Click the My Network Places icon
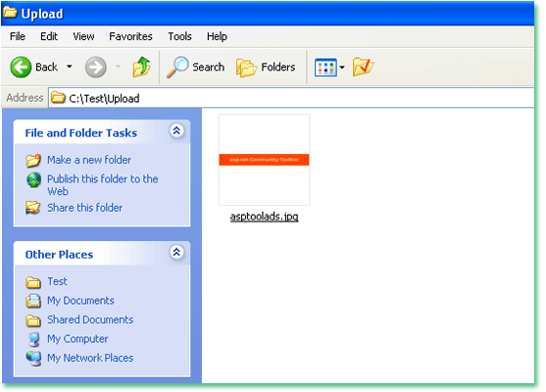The width and height of the screenshot is (546, 392). tap(33, 359)
